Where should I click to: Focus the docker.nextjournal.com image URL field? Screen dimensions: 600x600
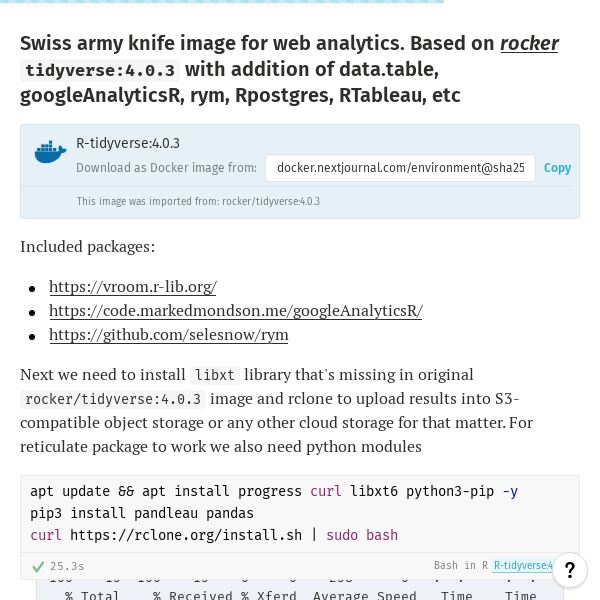click(x=400, y=168)
